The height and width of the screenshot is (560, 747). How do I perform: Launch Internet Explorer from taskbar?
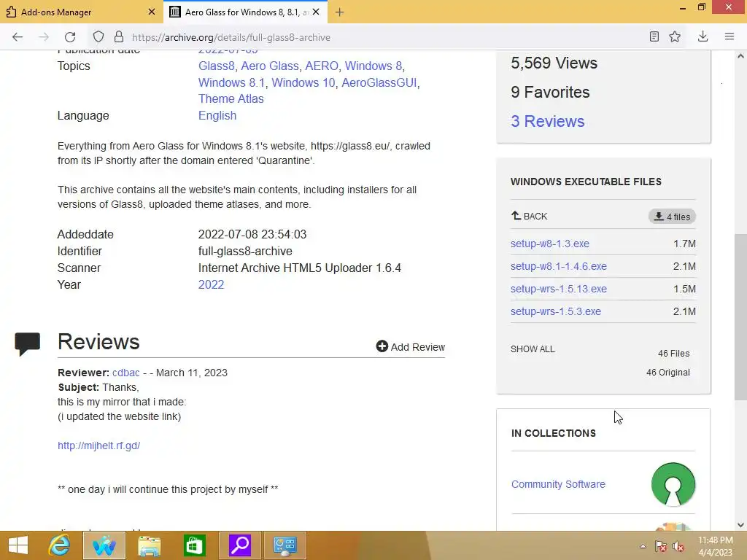60,545
